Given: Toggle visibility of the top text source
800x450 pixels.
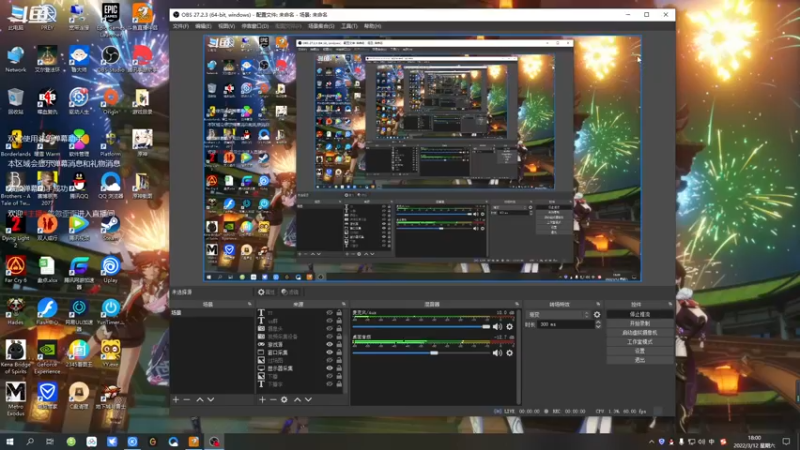Looking at the screenshot, I should (x=330, y=313).
